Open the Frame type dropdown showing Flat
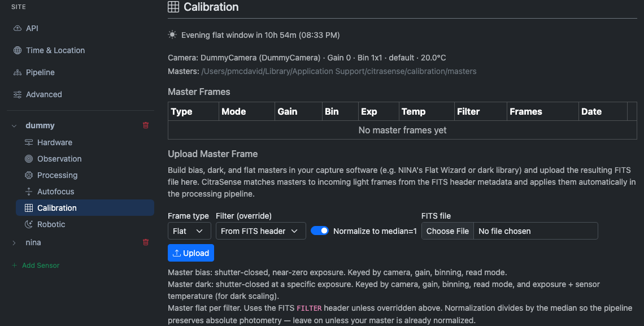Viewport: 644px width, 326px height. (x=189, y=231)
